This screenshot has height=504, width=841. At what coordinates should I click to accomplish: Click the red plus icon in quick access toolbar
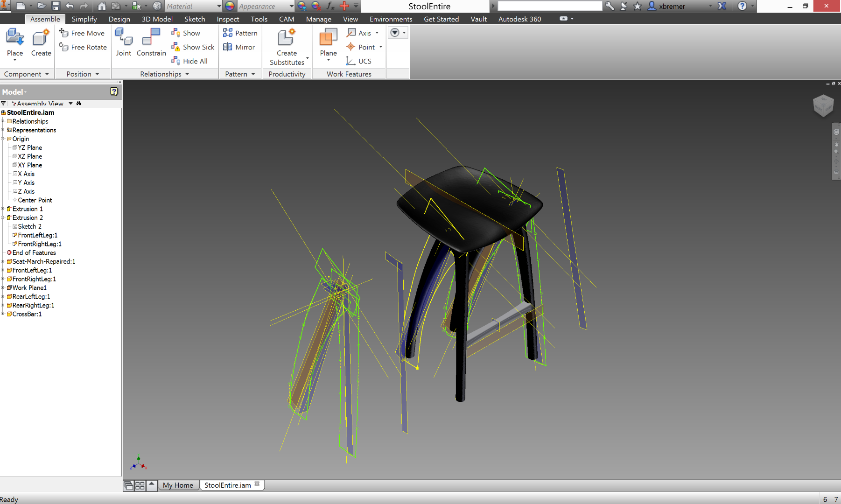(344, 6)
